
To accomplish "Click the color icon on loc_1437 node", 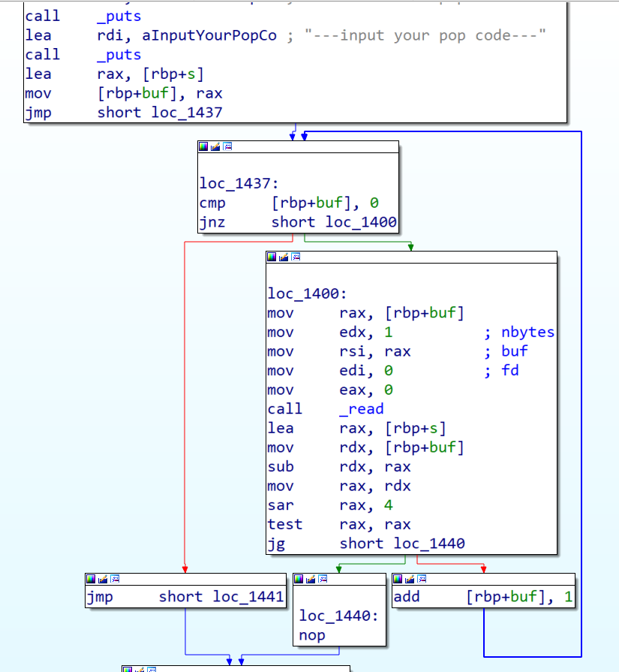I will coord(204,147).
